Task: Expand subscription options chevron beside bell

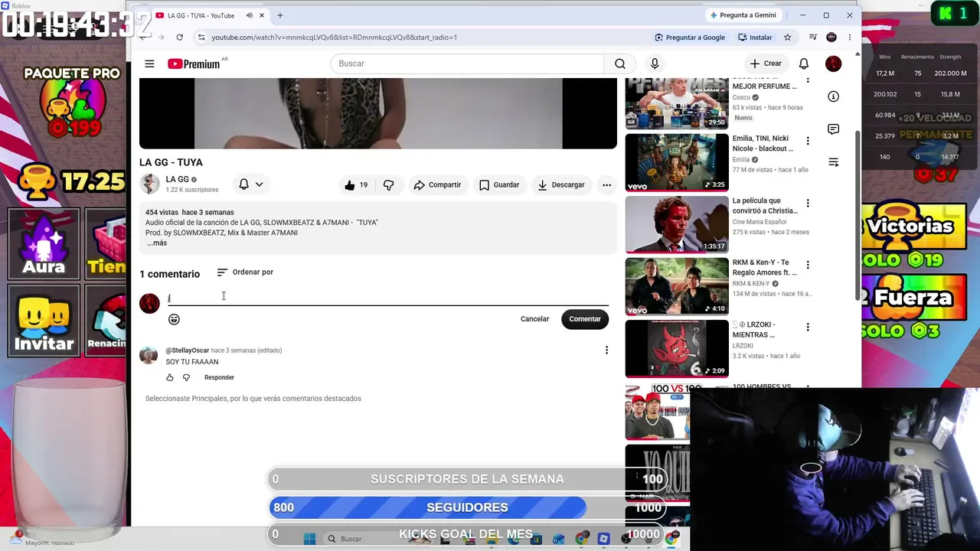Action: pyautogui.click(x=259, y=184)
